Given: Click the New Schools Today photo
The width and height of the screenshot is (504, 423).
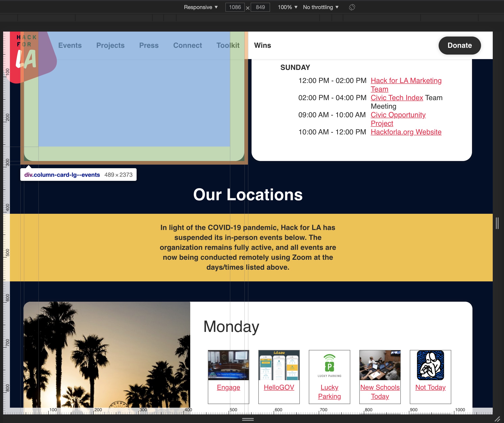Looking at the screenshot, I should (380, 365).
